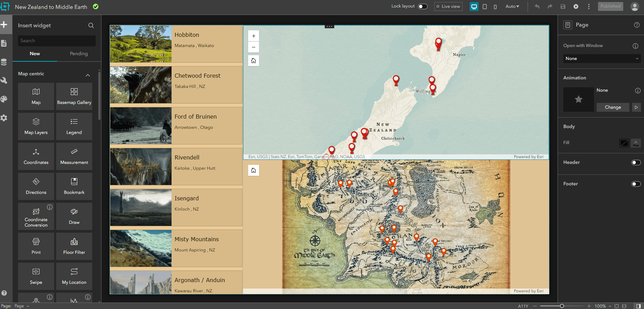Select the Isengard list item

pos(176,207)
